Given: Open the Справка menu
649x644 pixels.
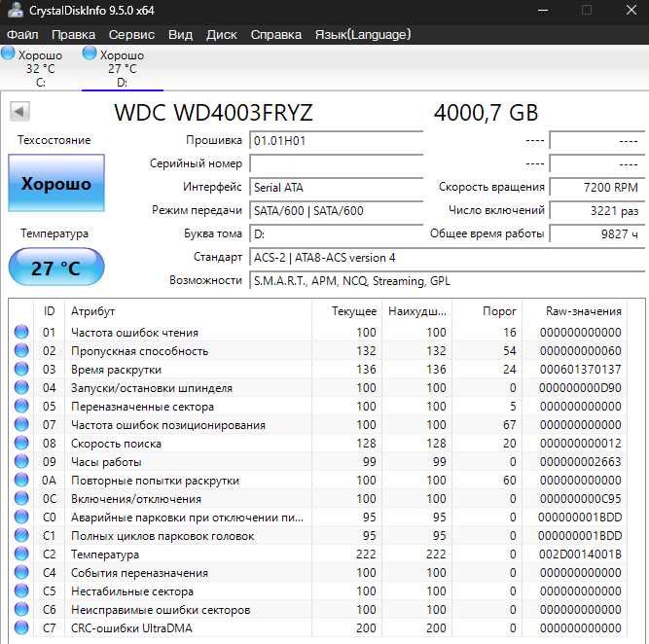Looking at the screenshot, I should tap(275, 34).
